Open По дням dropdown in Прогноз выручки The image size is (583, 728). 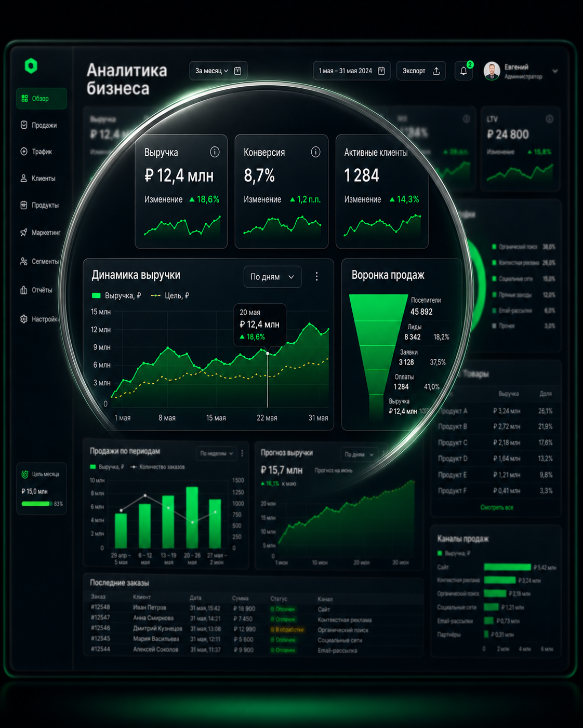click(x=359, y=454)
